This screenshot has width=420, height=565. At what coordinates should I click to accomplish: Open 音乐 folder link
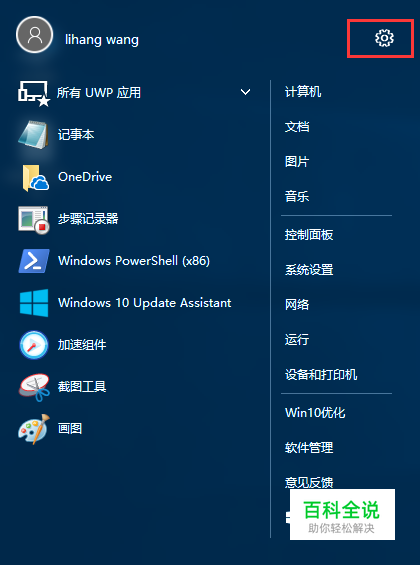297,196
